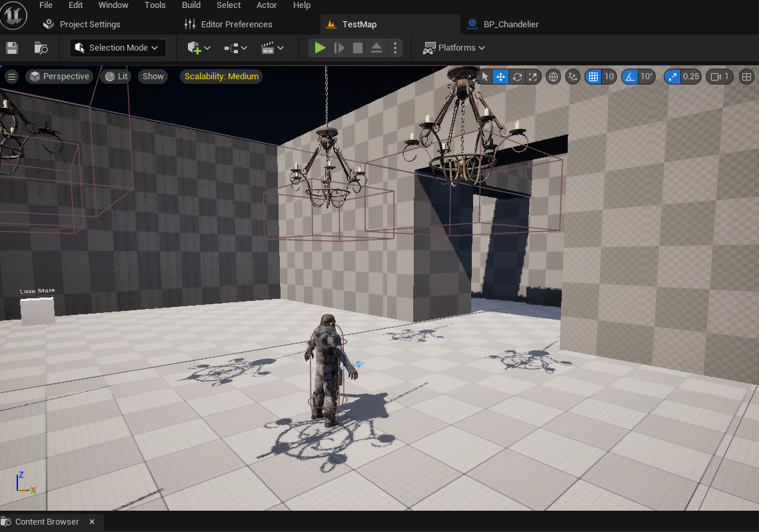
Task: Open the Build menu
Action: pyautogui.click(x=191, y=5)
